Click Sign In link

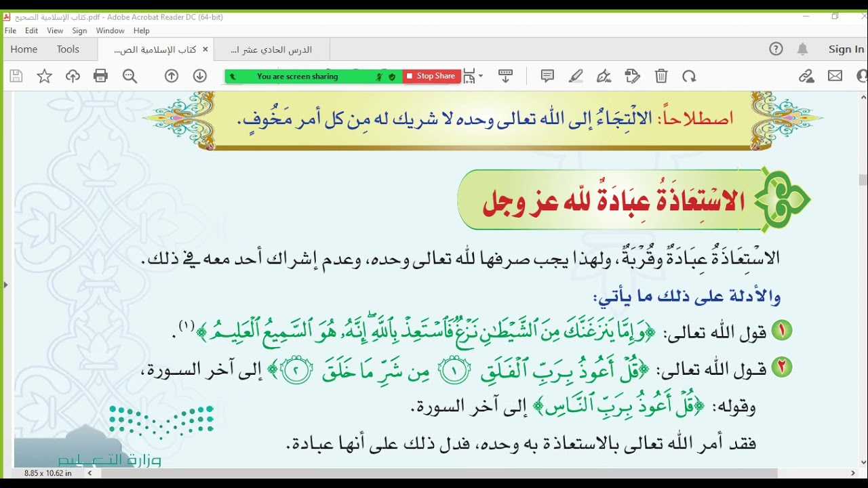pos(846,49)
